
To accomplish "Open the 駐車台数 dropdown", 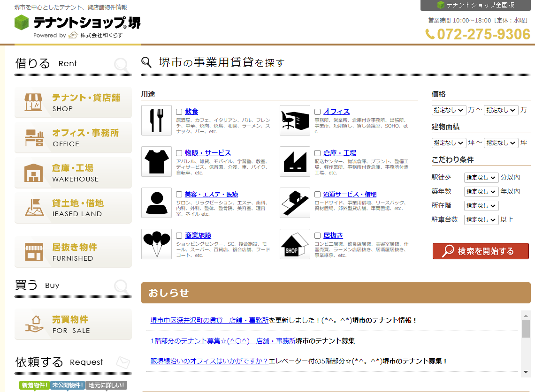I will click(481, 220).
